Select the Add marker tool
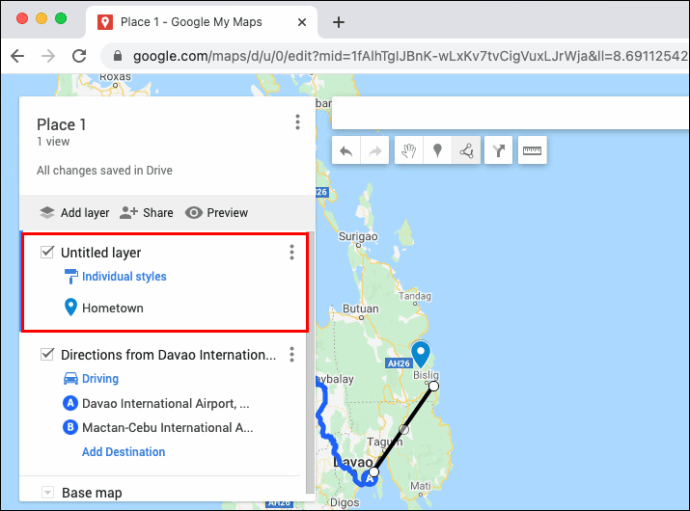Screen dimensions: 690x511 [x=437, y=151]
